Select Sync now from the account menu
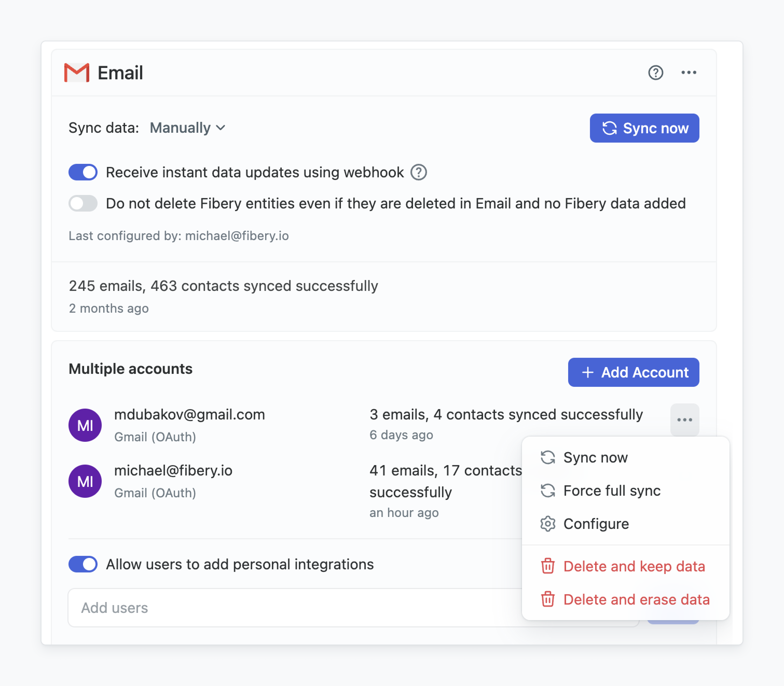 (x=595, y=457)
